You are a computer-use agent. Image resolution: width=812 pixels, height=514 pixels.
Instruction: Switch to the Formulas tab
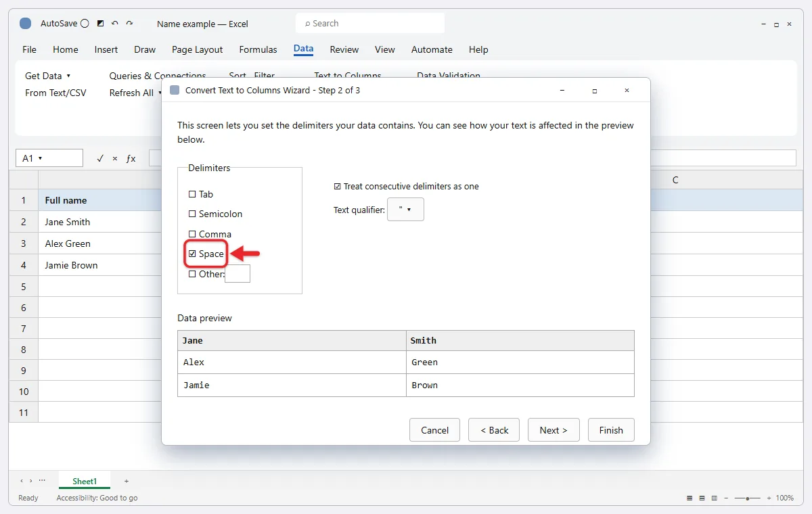pyautogui.click(x=258, y=49)
